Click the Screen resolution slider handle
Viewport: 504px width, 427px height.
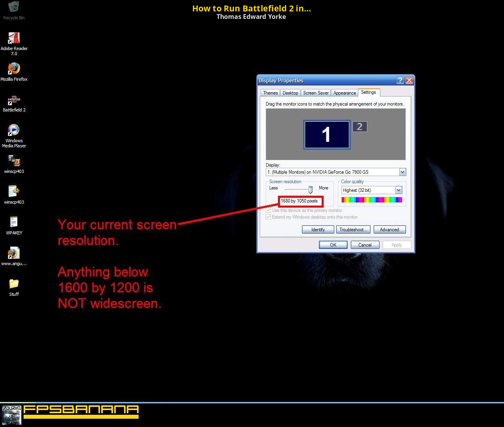coord(310,190)
